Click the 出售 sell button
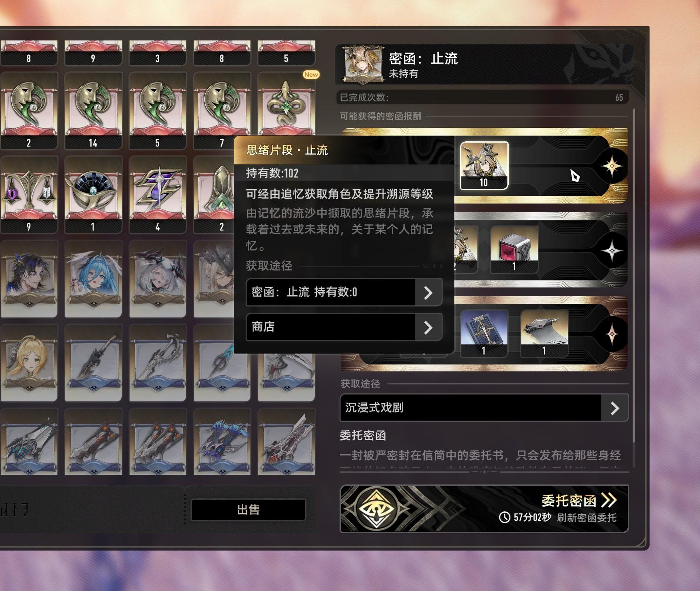Viewport: 700px width, 591px height. (x=248, y=510)
